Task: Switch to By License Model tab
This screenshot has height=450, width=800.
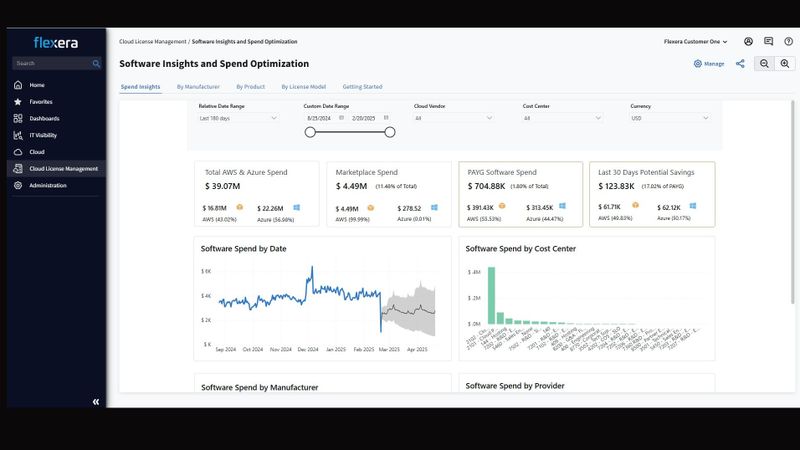Action: (x=304, y=87)
